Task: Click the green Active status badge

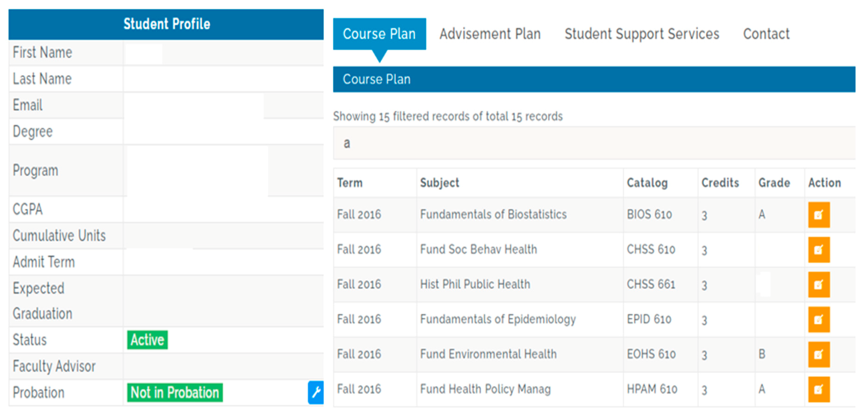Action: coord(147,340)
